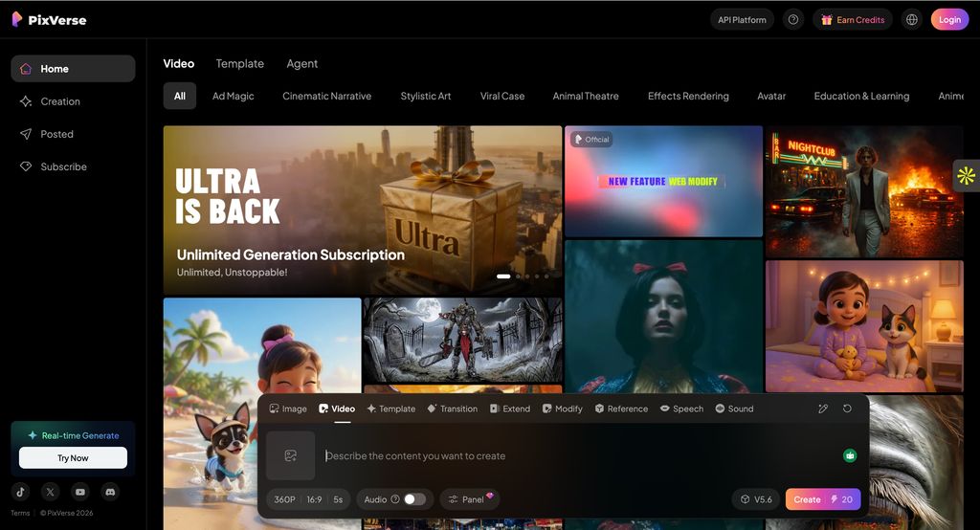This screenshot has height=530, width=980.
Task: Open the language globe icon
Action: click(x=911, y=19)
